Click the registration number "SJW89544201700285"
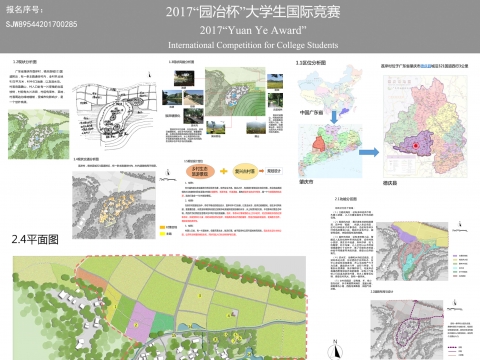480x360 pixels. point(41,24)
